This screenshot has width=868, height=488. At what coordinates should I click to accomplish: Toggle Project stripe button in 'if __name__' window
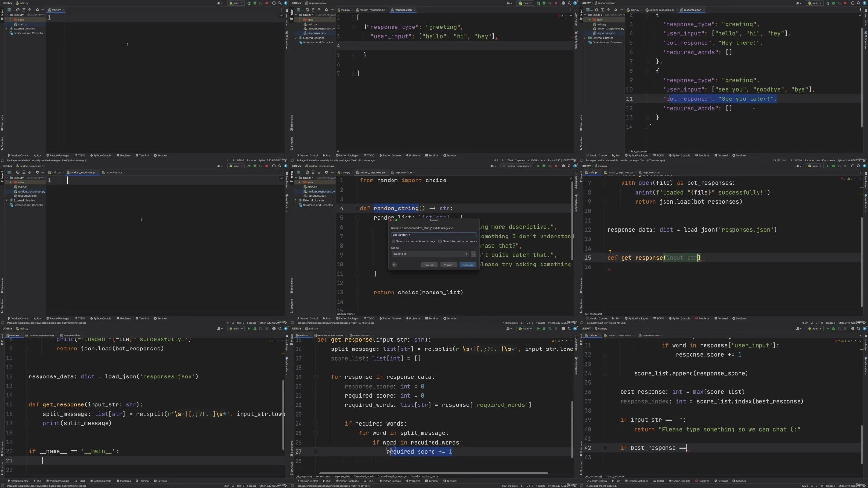(2, 339)
